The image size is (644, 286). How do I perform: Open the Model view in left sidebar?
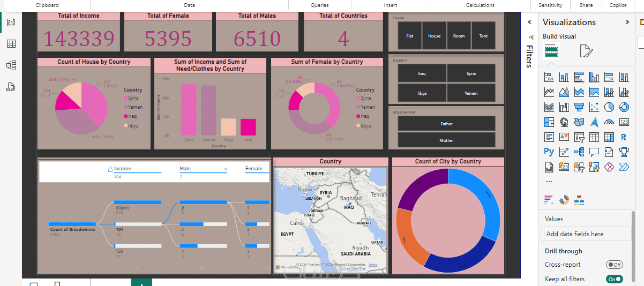click(11, 65)
